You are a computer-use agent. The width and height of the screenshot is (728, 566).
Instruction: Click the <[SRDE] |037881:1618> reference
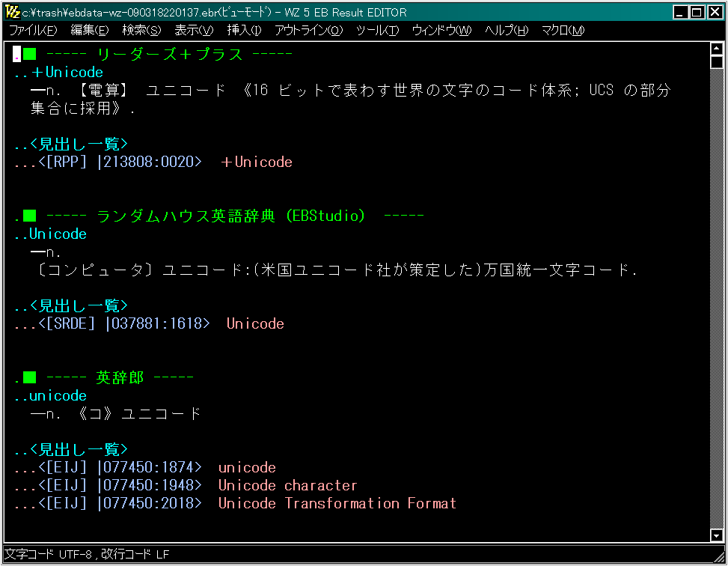124,324
